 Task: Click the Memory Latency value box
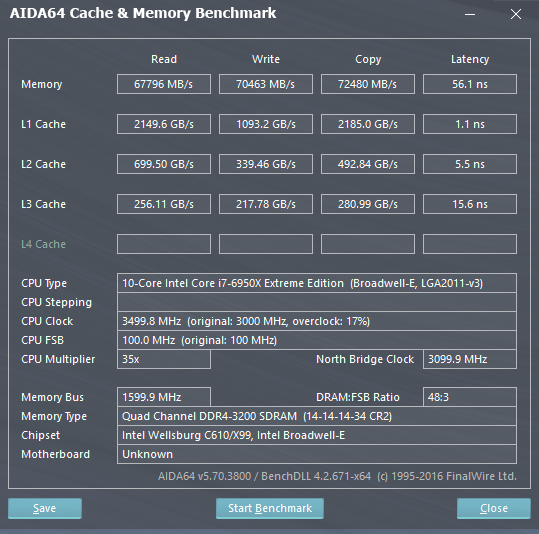tap(470, 84)
